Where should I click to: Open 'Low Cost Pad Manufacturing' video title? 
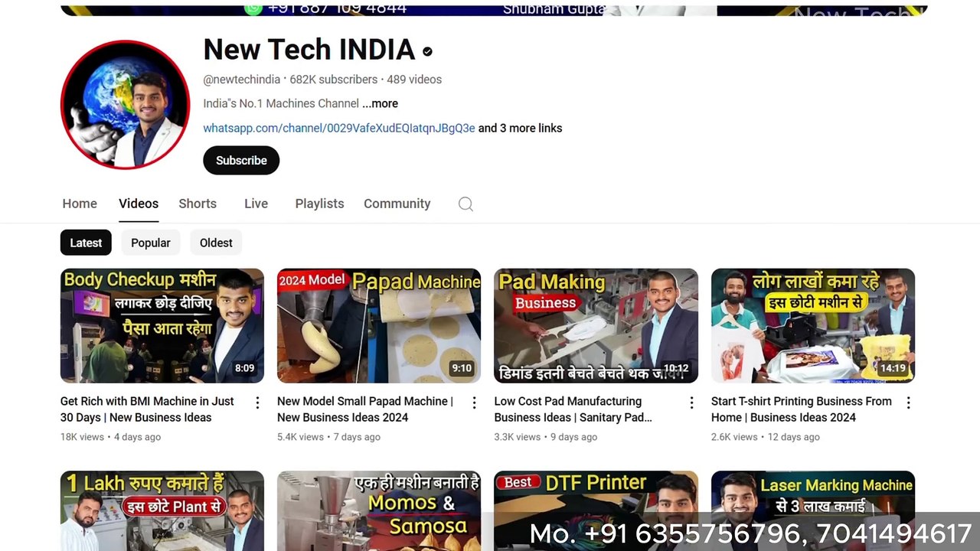click(573, 409)
